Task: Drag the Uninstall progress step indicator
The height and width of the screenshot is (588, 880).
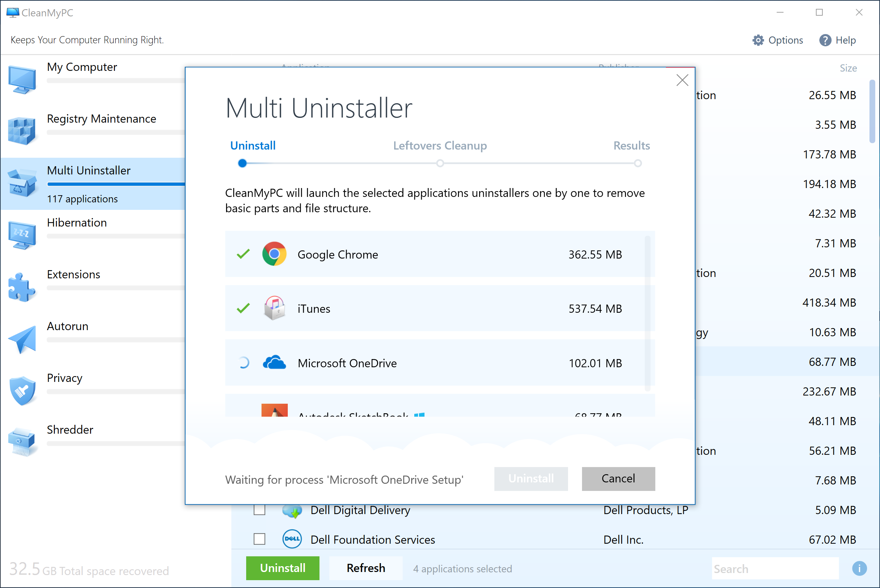Action: [x=242, y=163]
